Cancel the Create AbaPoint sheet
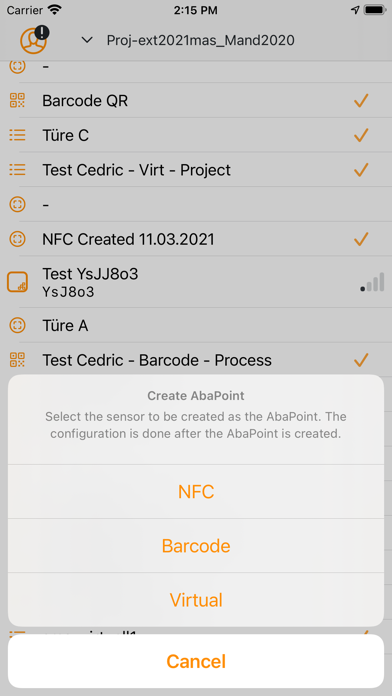 point(196,661)
